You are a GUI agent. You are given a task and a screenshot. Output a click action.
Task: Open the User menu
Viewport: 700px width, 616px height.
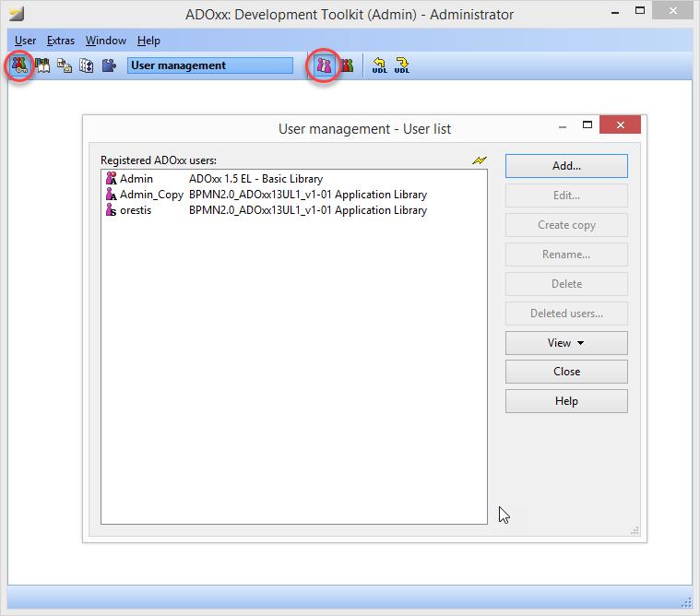tap(25, 41)
